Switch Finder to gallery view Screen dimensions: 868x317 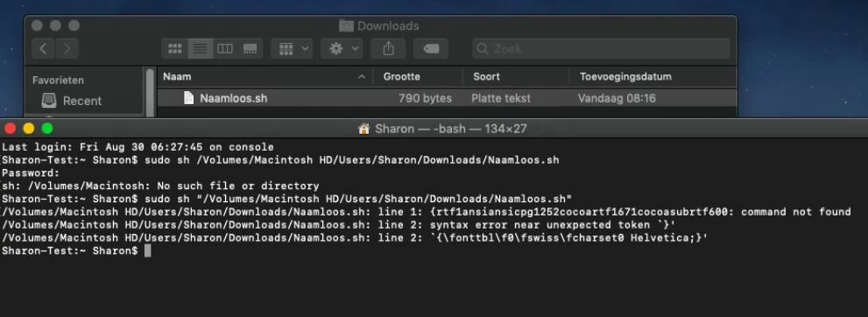(x=251, y=49)
